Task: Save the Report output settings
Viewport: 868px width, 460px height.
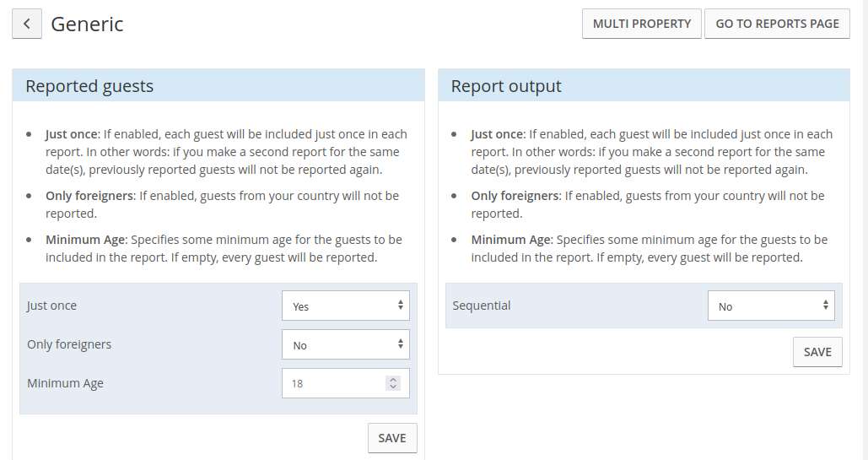Action: click(817, 352)
